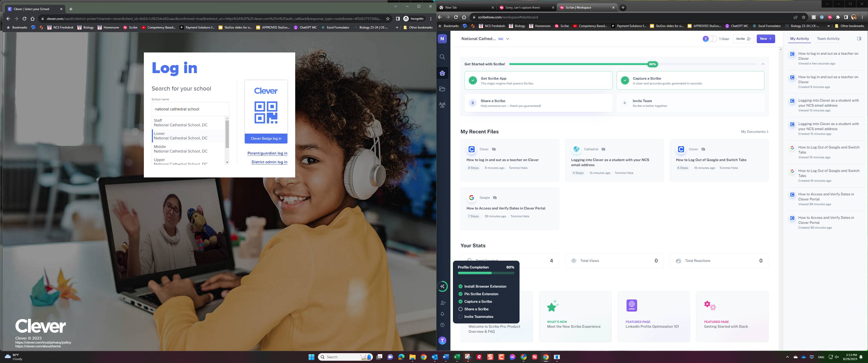This screenshot has width=868, height=363.
Task: Click the sparkle profile-completion icon in Scribe's sidebar
Action: pyautogui.click(x=442, y=286)
